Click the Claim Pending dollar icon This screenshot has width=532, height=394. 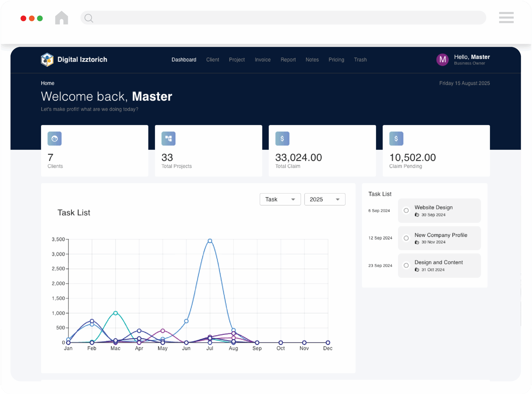tap(396, 138)
